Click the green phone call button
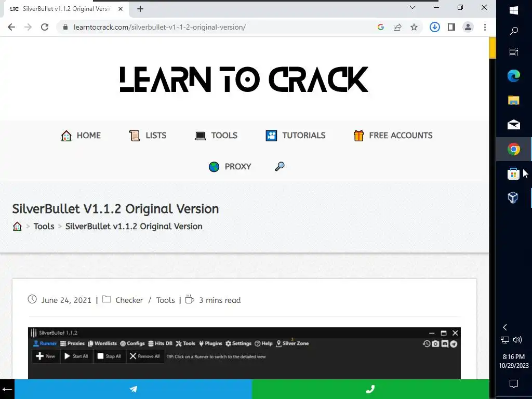The width and height of the screenshot is (532, 399). click(x=370, y=389)
